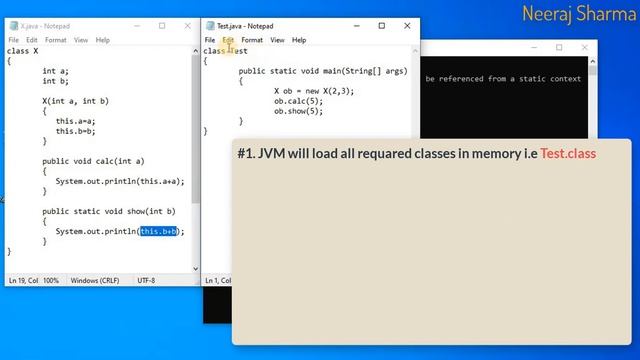The height and width of the screenshot is (360, 640).
Task: Open View menu in X.java Notepad
Action: click(81, 40)
